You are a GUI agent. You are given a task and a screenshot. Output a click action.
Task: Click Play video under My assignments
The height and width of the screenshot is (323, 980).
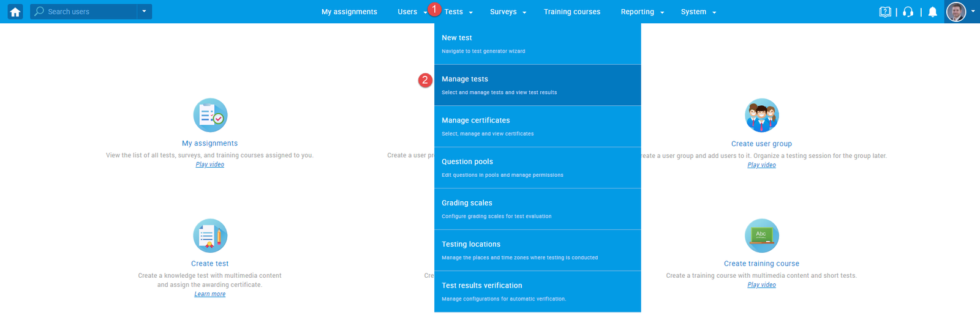[210, 165]
